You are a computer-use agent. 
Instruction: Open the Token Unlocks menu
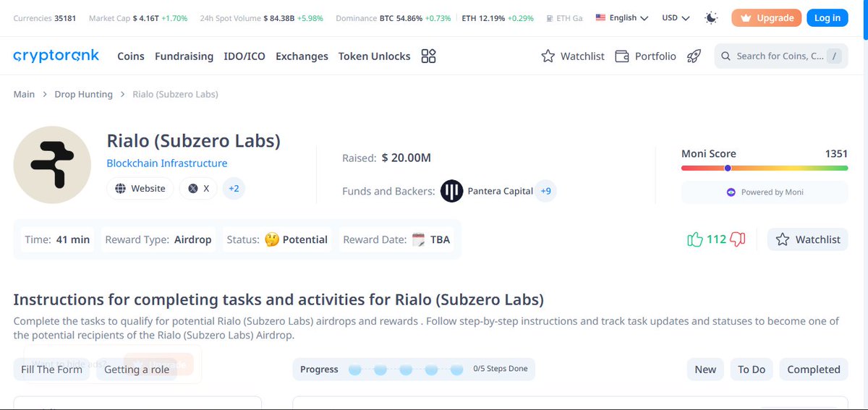374,56
